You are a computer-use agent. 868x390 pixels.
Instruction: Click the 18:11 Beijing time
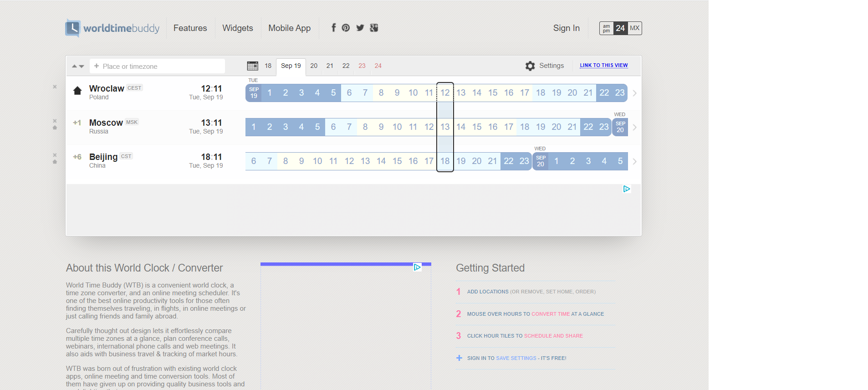(x=211, y=157)
